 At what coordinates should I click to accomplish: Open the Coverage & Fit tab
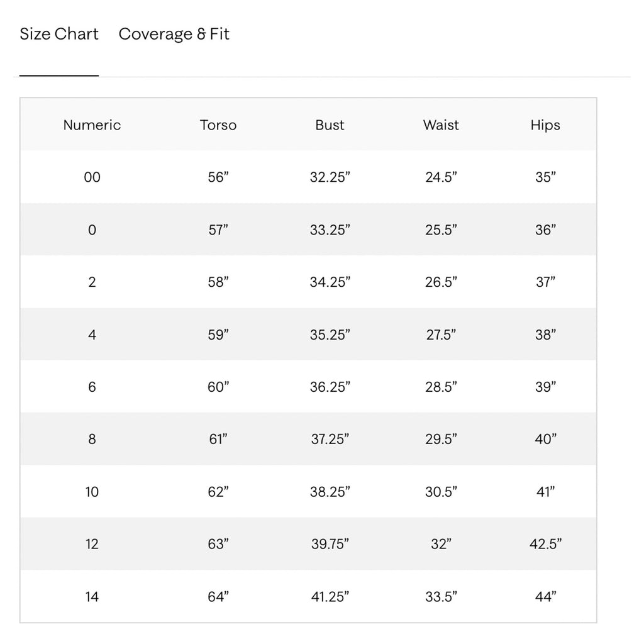pos(174,34)
